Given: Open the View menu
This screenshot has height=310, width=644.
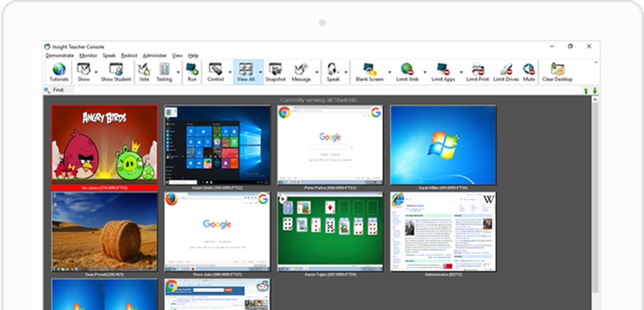Looking at the screenshot, I should (177, 56).
